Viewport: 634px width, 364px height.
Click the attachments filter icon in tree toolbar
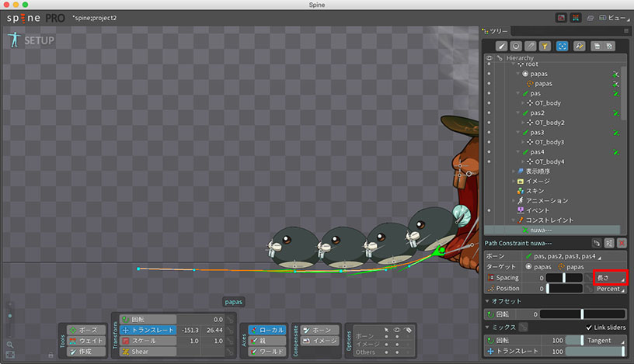pyautogui.click(x=530, y=46)
